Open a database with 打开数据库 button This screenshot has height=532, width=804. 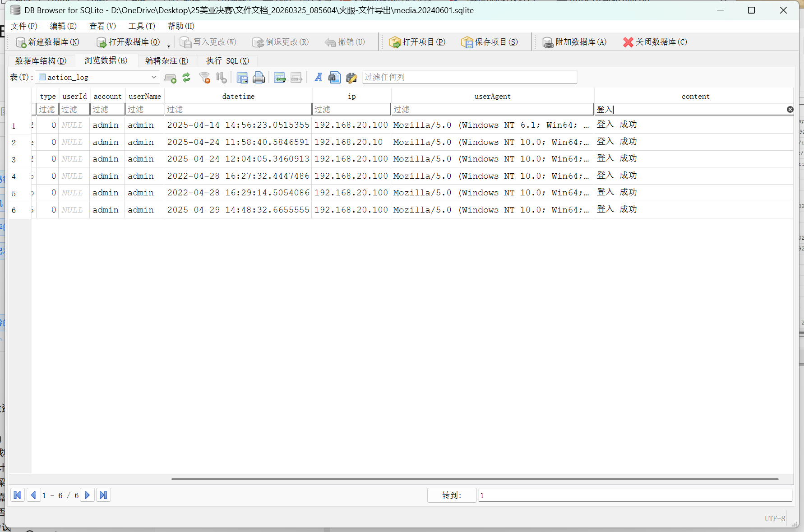(128, 42)
